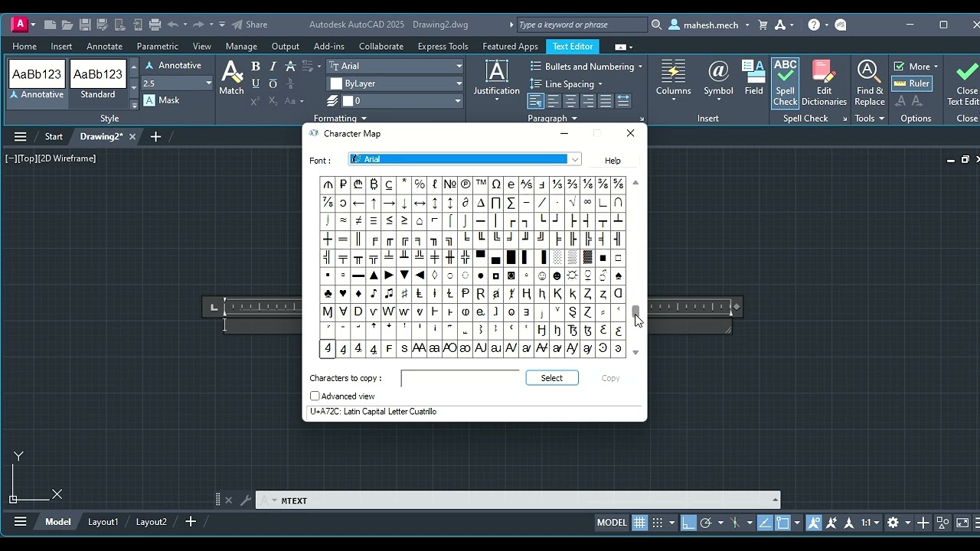
Task: Click Help in Character Map
Action: [x=612, y=160]
